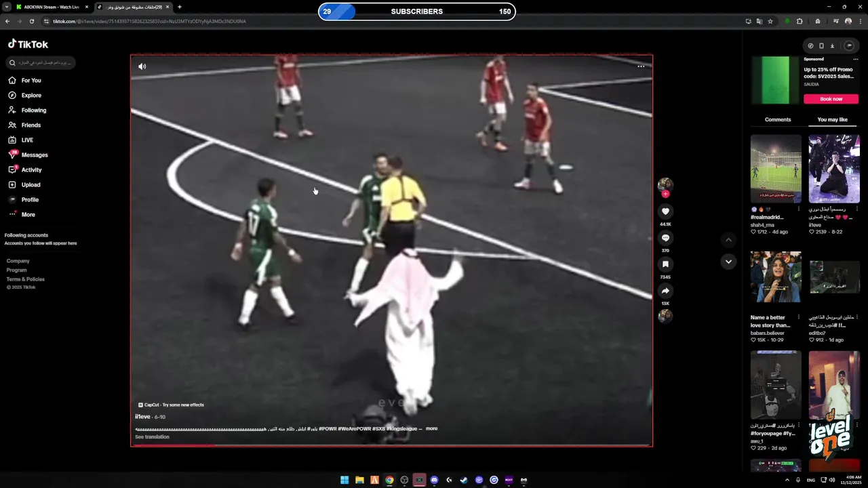The height and width of the screenshot is (488, 868).
Task: Open creator avatar beside the video
Action: [x=665, y=184]
